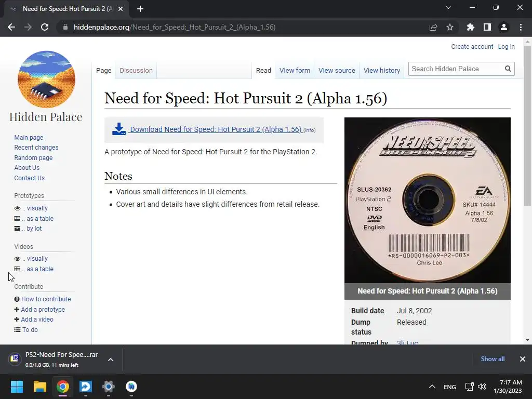Open the game disc image thumbnail
This screenshot has height=399, width=532.
tap(427, 200)
